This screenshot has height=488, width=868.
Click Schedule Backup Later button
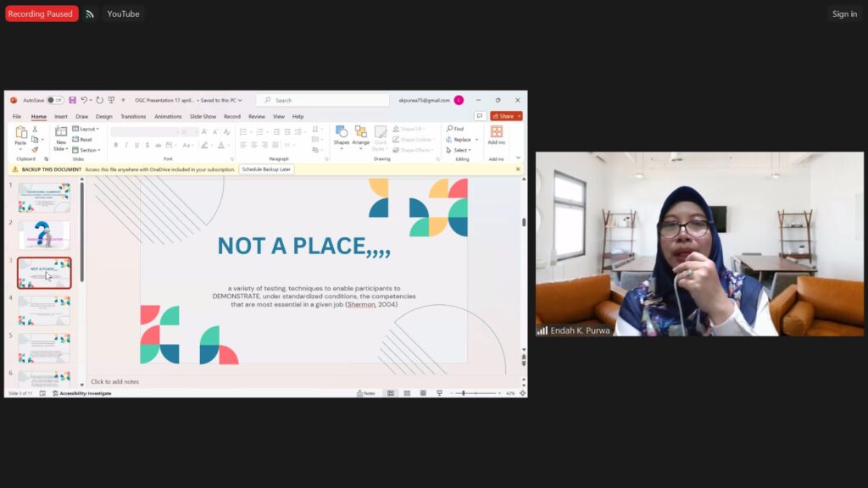tap(266, 169)
